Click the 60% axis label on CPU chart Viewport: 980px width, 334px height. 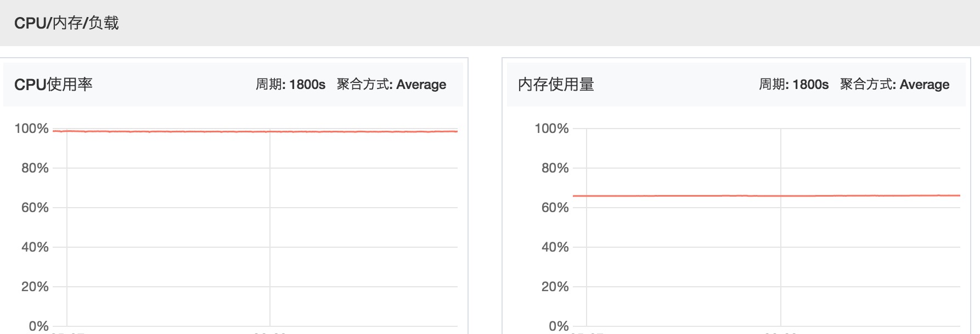point(35,208)
